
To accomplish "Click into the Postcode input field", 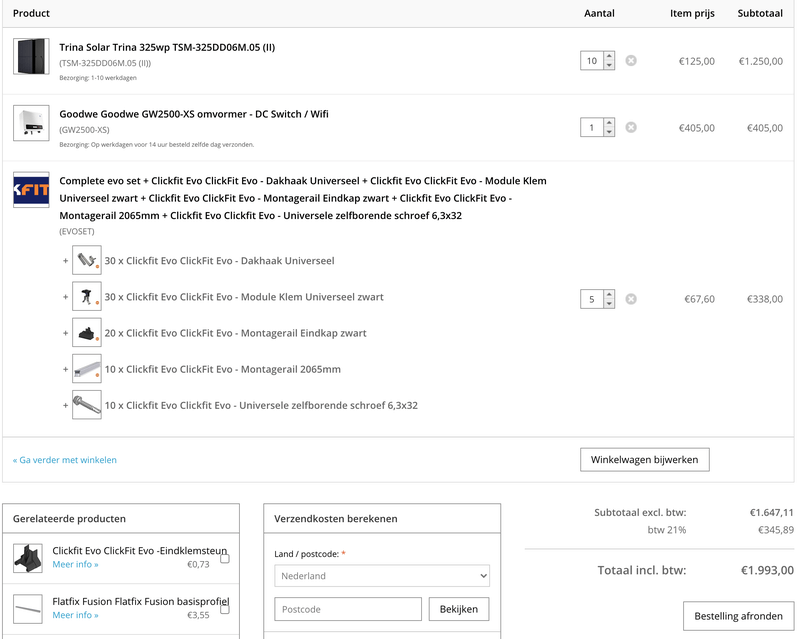I will pos(348,609).
